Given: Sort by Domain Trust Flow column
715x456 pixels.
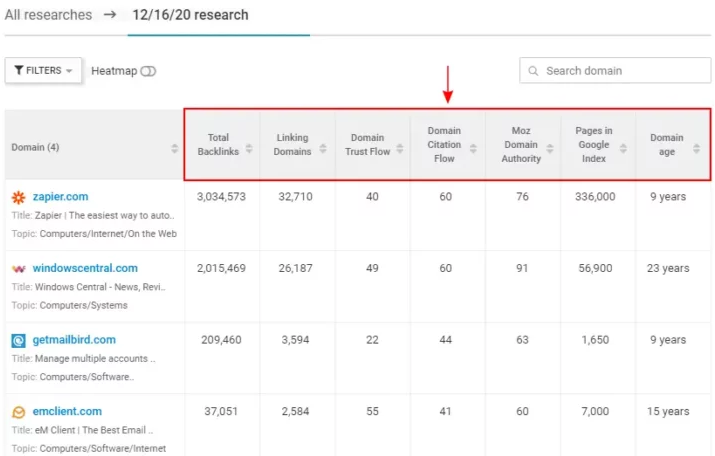Looking at the screenshot, I should (400, 150).
